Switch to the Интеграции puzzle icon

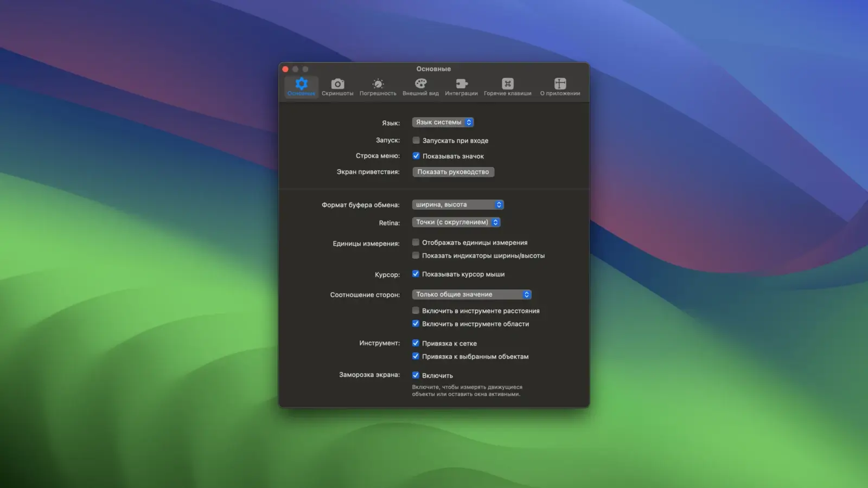pyautogui.click(x=461, y=84)
